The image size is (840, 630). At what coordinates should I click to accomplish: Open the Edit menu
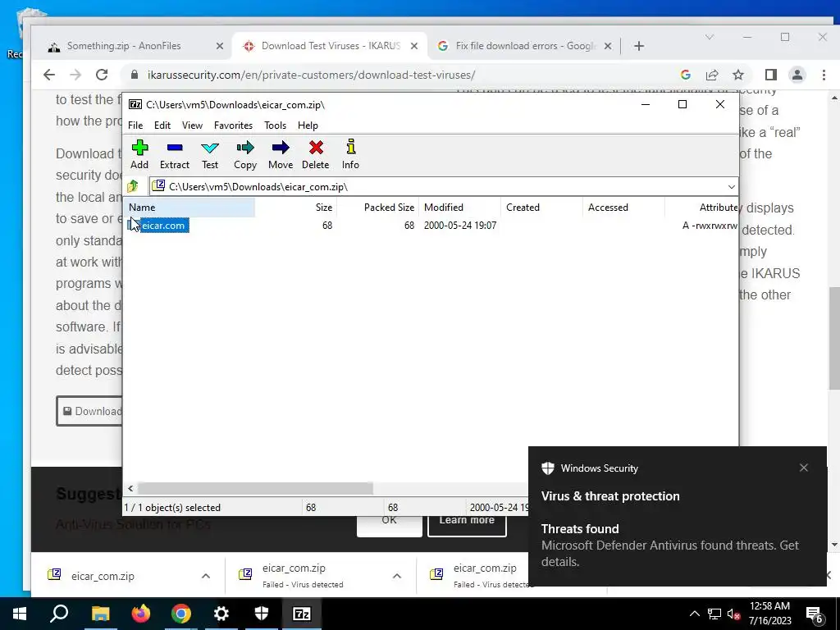pyautogui.click(x=162, y=126)
